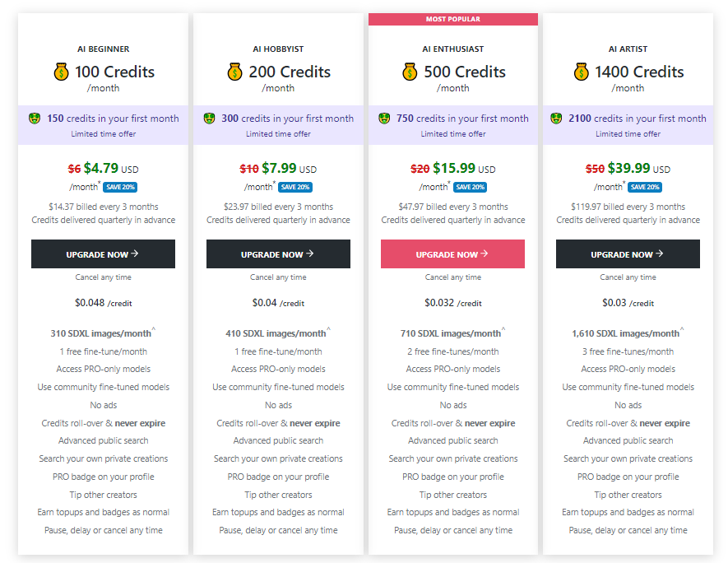
Task: Select the AI Hobbyist plan title
Action: (278, 49)
